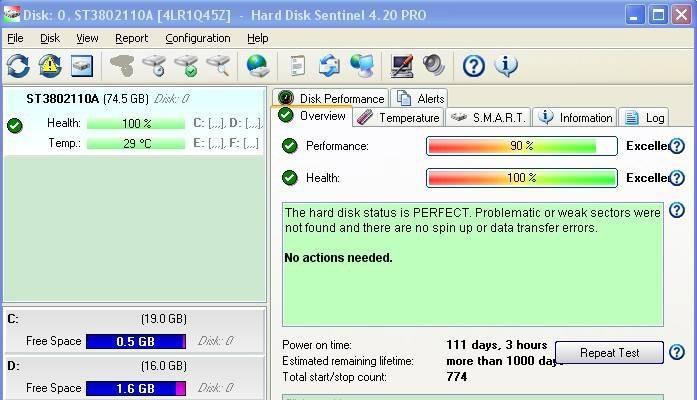The height and width of the screenshot is (400, 697).
Task: Click the disk status check icon in left panel
Action: [x=15, y=125]
